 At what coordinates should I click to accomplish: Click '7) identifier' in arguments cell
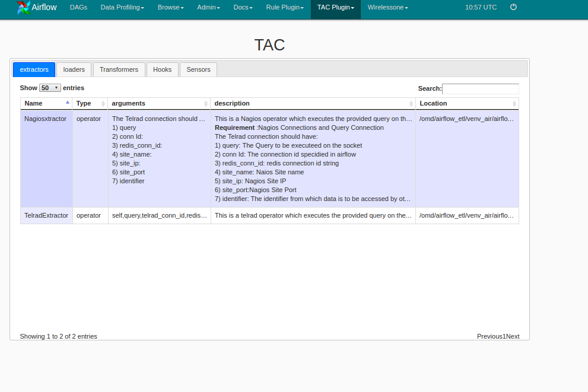coord(128,181)
